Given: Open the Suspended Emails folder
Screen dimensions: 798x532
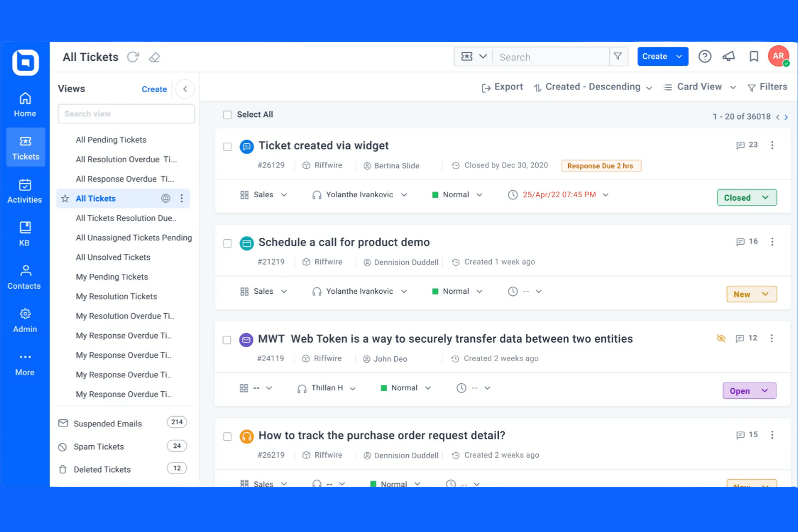Looking at the screenshot, I should click(x=107, y=423).
